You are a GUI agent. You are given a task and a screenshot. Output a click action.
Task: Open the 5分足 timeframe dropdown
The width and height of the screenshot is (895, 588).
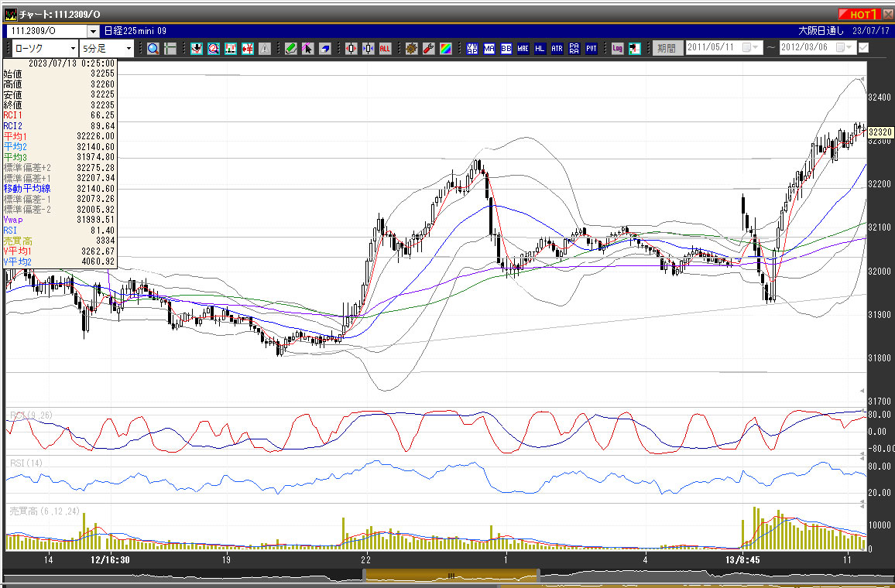pos(129,49)
